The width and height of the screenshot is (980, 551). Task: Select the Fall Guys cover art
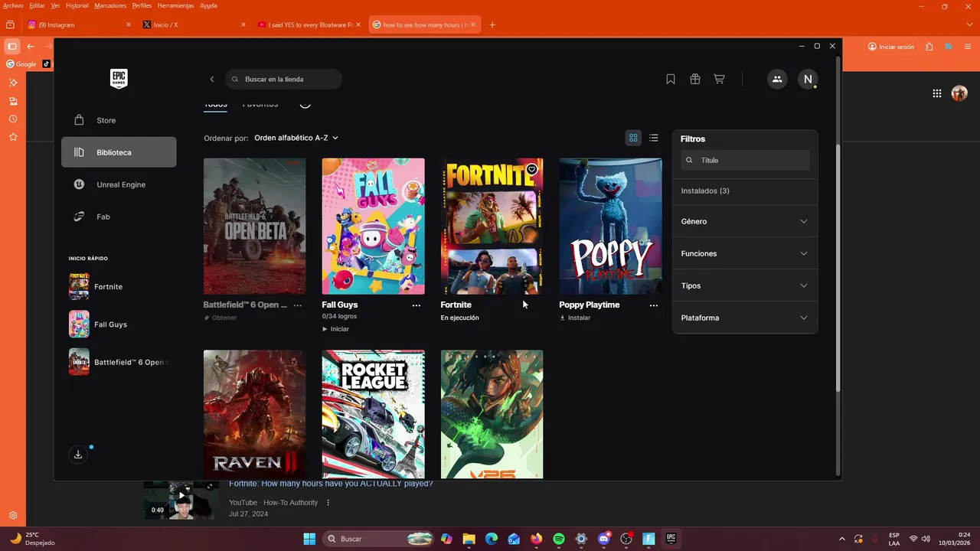(x=374, y=227)
